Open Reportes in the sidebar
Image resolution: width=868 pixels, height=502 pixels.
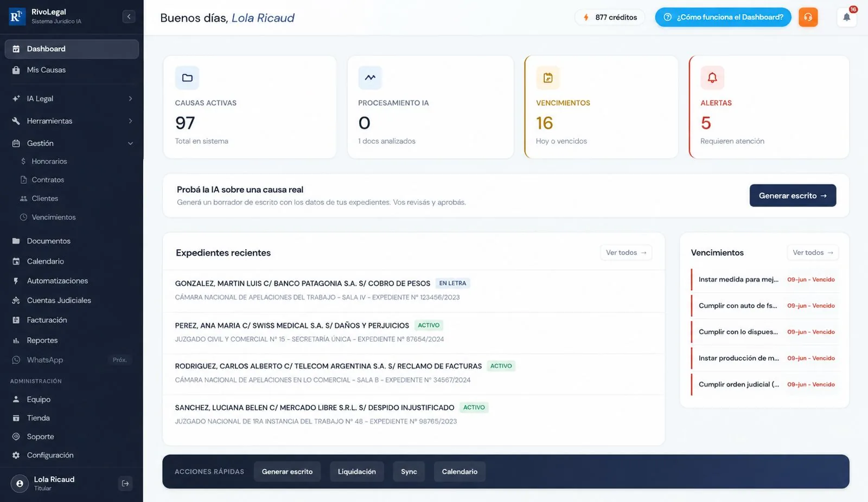pyautogui.click(x=72, y=340)
